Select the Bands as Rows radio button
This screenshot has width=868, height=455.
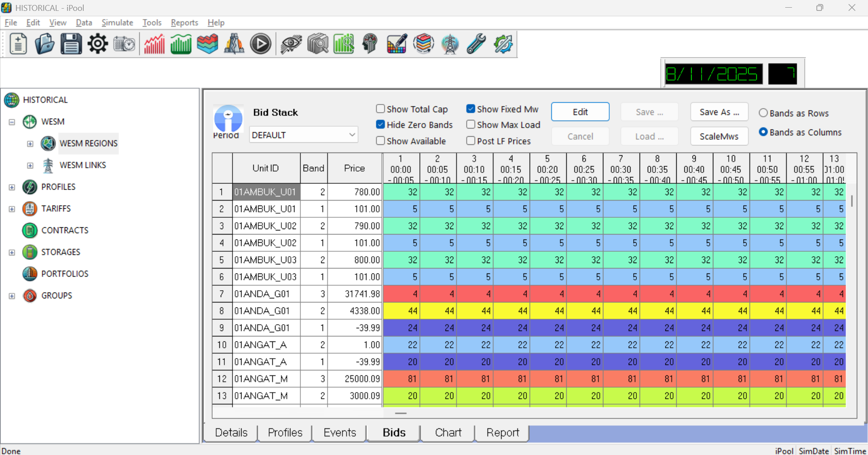pyautogui.click(x=764, y=113)
